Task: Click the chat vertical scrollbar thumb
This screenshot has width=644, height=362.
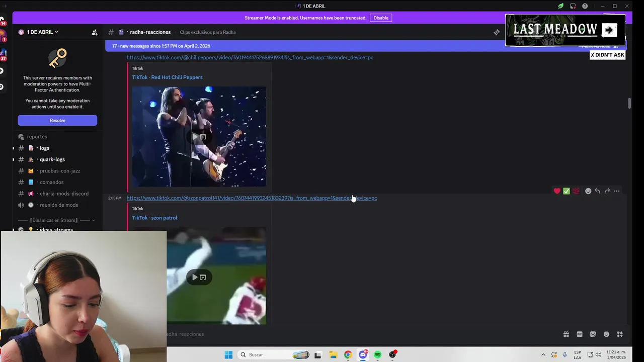Action: [629, 103]
